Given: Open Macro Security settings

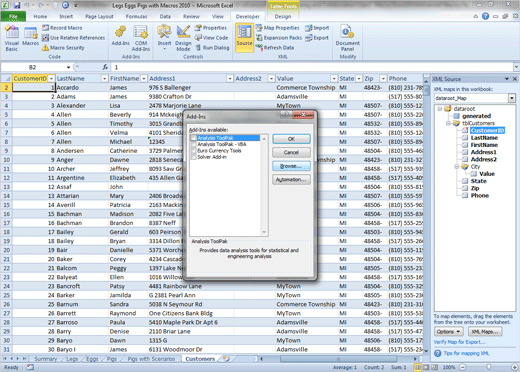Looking at the screenshot, I should point(63,48).
